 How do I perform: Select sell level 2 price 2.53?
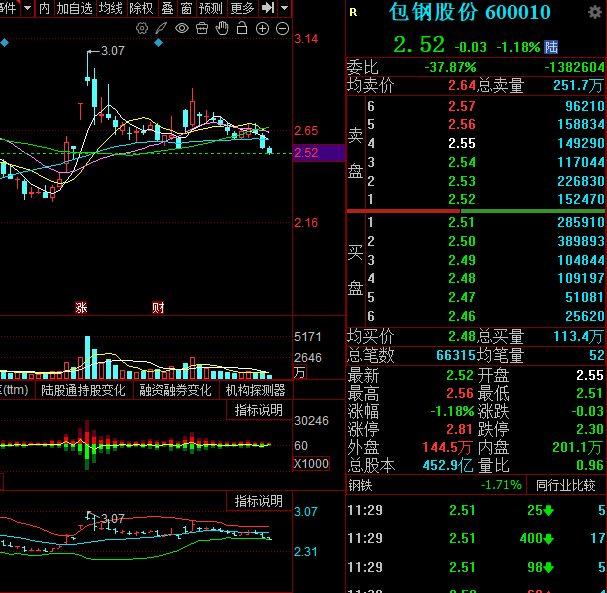pyautogui.click(x=461, y=181)
